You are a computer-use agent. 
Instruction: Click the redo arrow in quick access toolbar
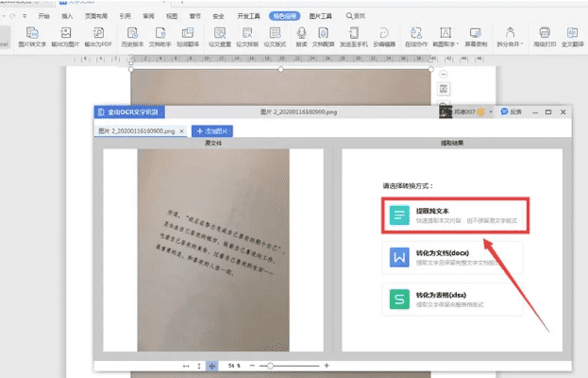point(12,16)
